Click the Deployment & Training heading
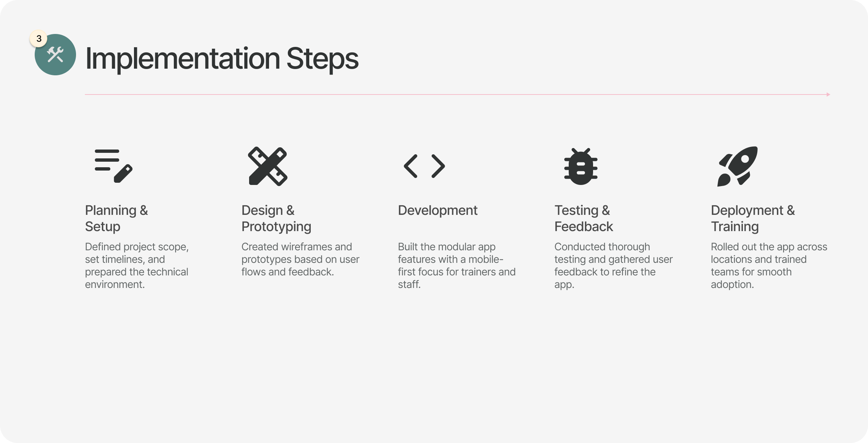Viewport: 868px width, 443px height. (x=753, y=218)
